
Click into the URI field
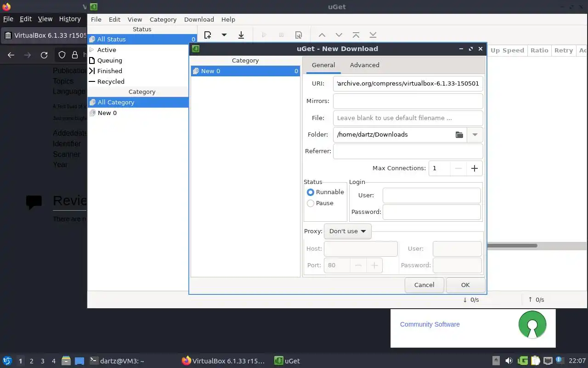(408, 84)
